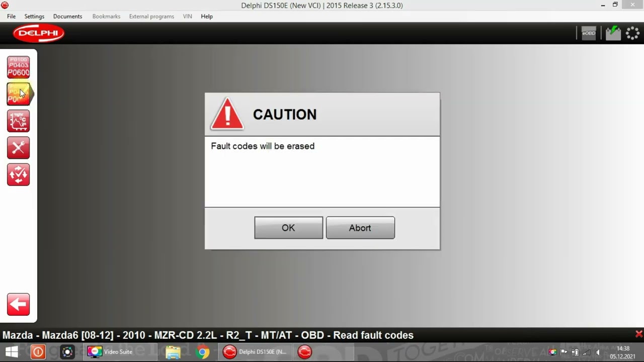Open the wrench and screwdriver adjustments icon
This screenshot has height=362, width=644.
[x=18, y=148]
